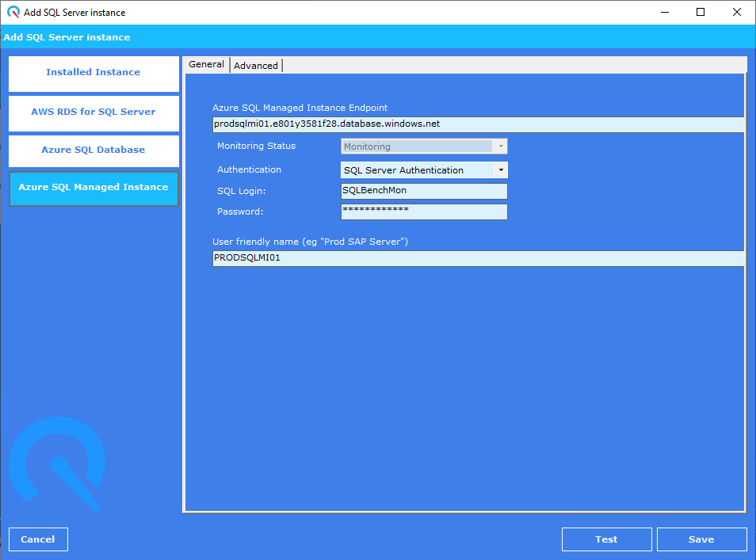Screen dimensions: 756x560
Task: Switch to the General tab
Action: click(206, 65)
